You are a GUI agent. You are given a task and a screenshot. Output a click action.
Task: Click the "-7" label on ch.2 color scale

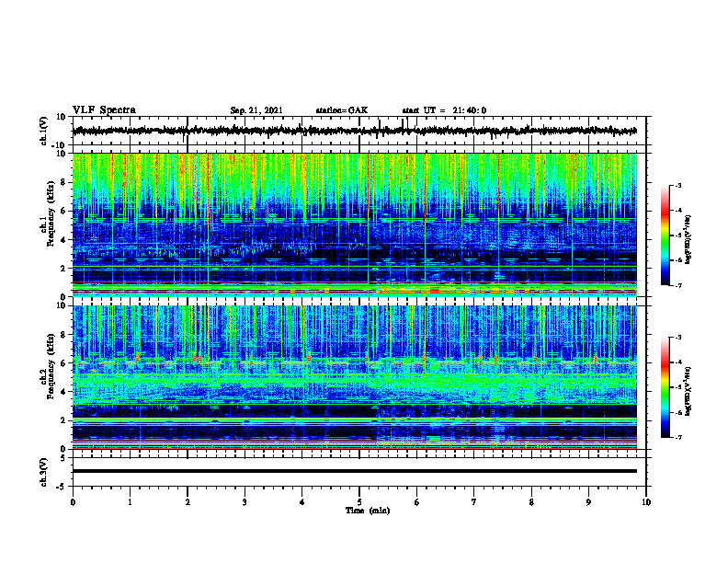pos(678,437)
